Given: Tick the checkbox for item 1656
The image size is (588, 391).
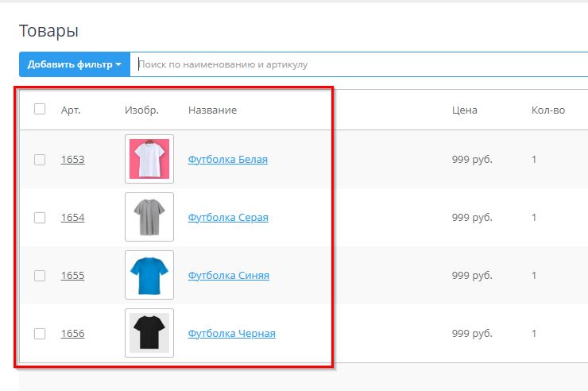Looking at the screenshot, I should pos(40,334).
